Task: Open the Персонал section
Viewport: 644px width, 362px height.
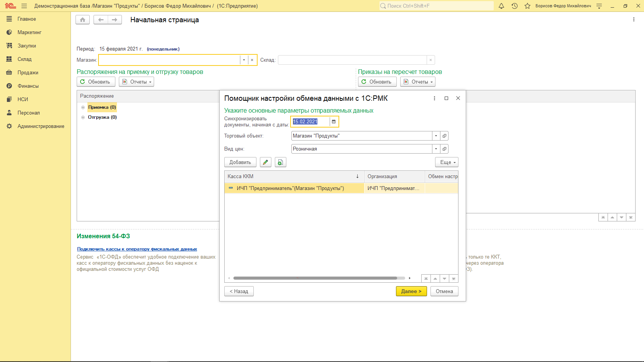Action: tap(28, 113)
